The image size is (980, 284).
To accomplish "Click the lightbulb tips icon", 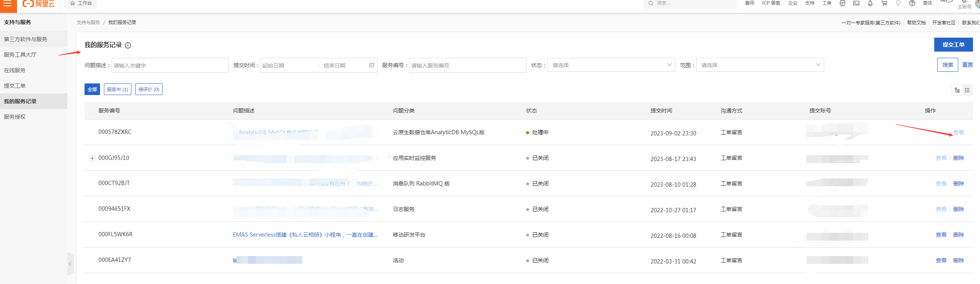I will 898,3.
